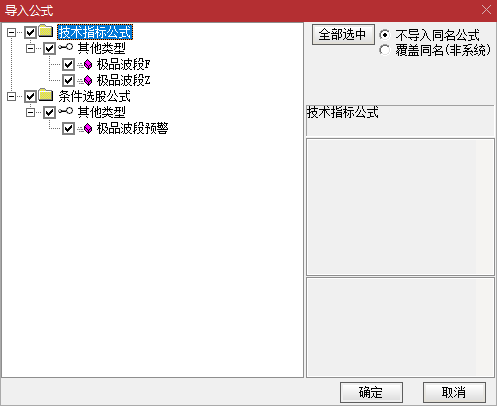The image size is (497, 406).
Task: Click the magenta formula icon for 极品波段预警
Action: tap(88, 128)
